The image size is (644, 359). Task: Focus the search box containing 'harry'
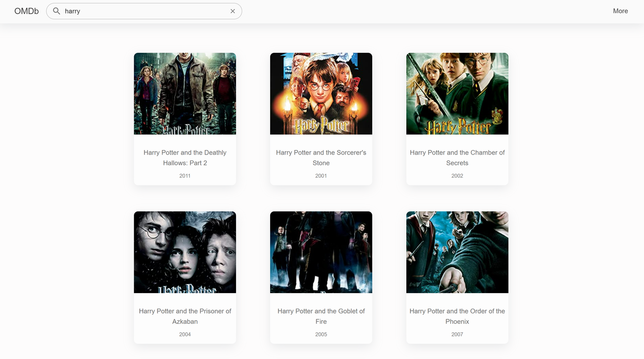point(144,11)
